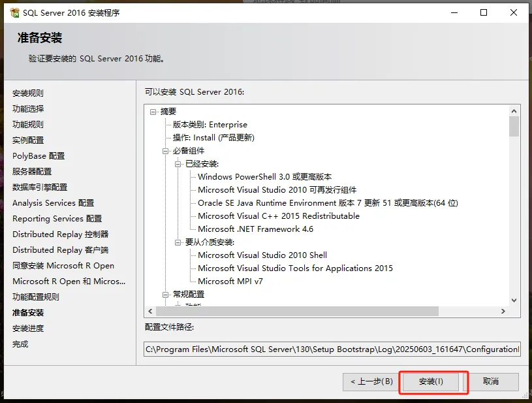Select the 操作: Install (产品更新) row
The width and height of the screenshot is (532, 403).
click(x=213, y=138)
